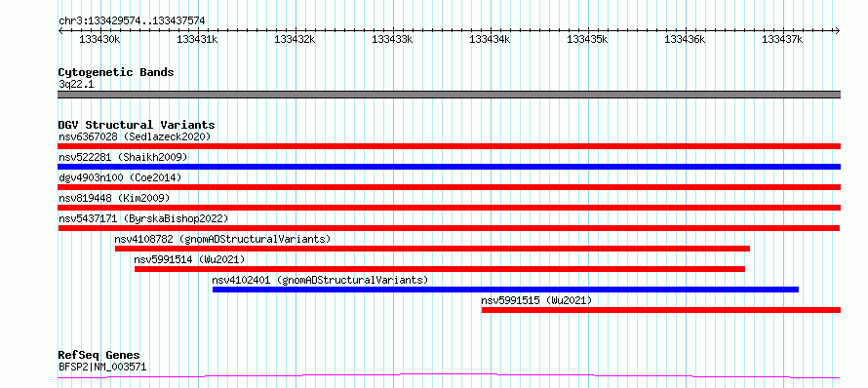This screenshot has width=868, height=388.
Task: Select the blue bar for nsv522281
Action: pos(449,167)
